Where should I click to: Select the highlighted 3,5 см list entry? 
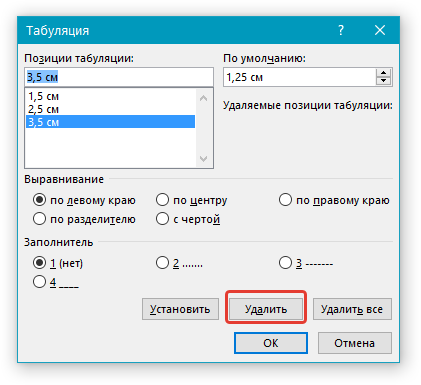110,122
